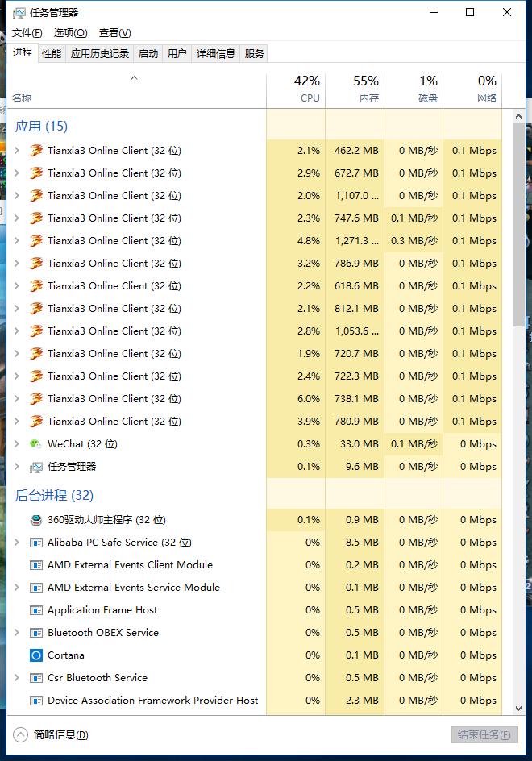532x761 pixels.
Task: Click the AMD External Events Client Module icon
Action: tap(36, 565)
